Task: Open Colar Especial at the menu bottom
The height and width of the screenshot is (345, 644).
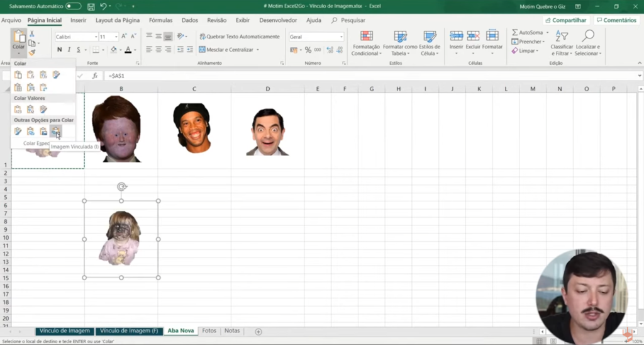Action: coord(36,143)
